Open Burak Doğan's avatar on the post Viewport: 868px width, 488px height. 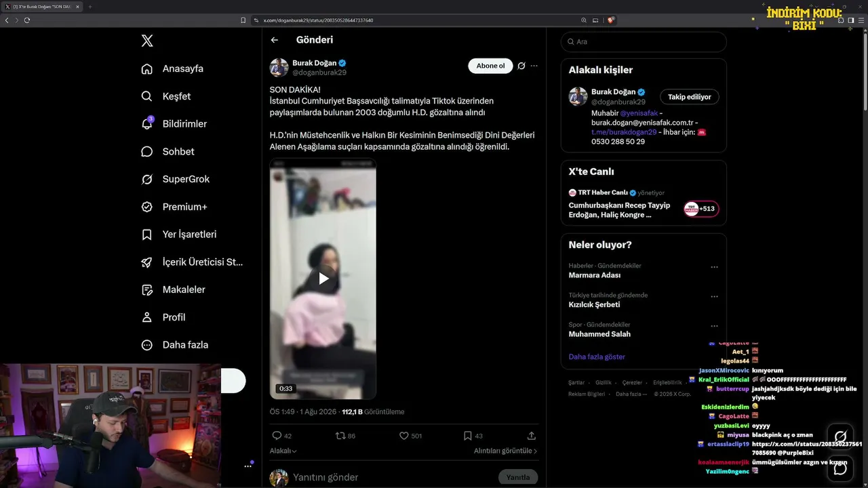pyautogui.click(x=279, y=68)
